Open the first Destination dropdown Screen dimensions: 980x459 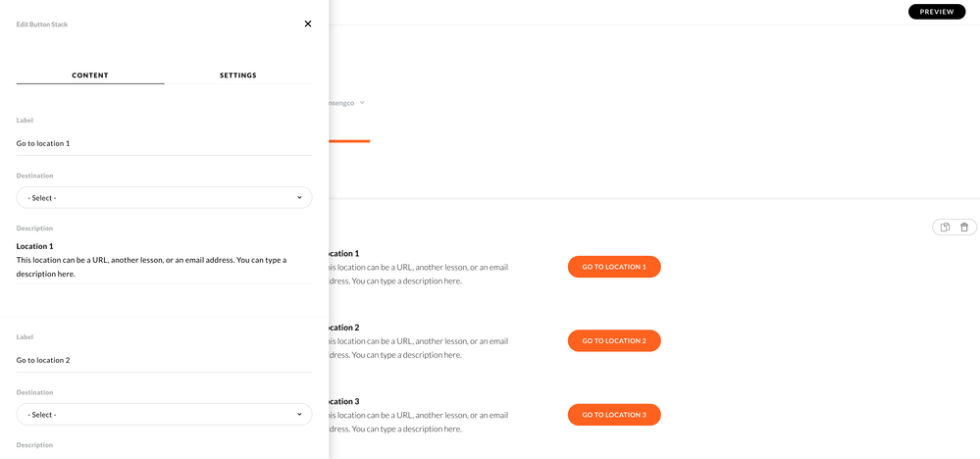point(164,198)
